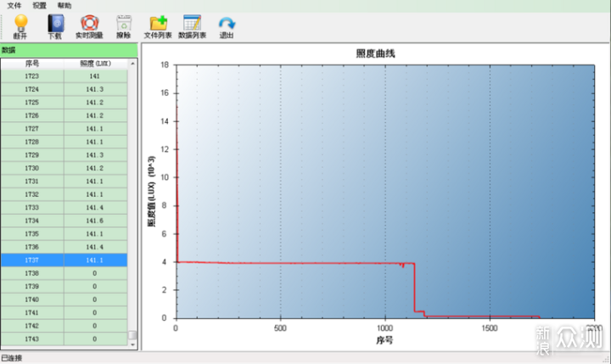The width and height of the screenshot is (611, 364).
Task: Open the 文件 menu
Action: coord(14,5)
